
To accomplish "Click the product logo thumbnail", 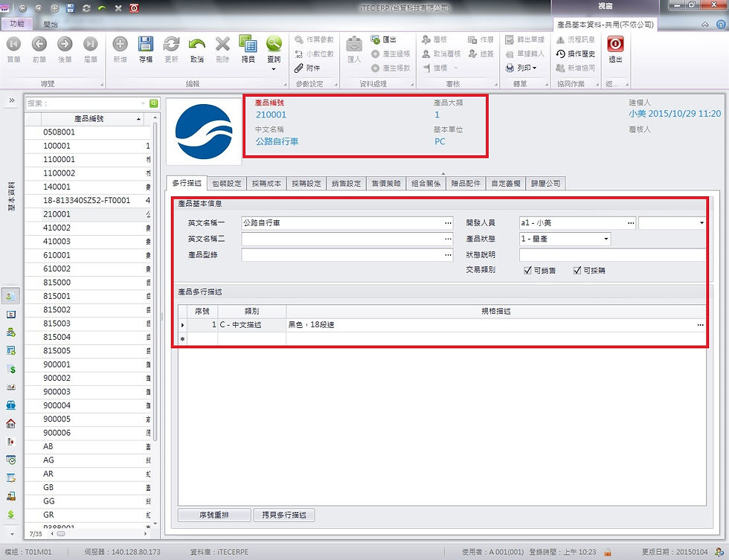I will [x=203, y=132].
